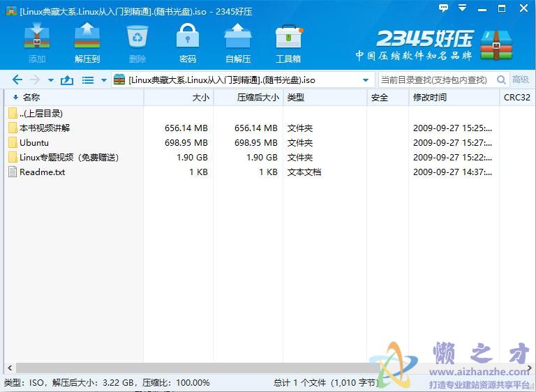
Task: Click the 添加 (Add) toolbar icon
Action: 37,36
